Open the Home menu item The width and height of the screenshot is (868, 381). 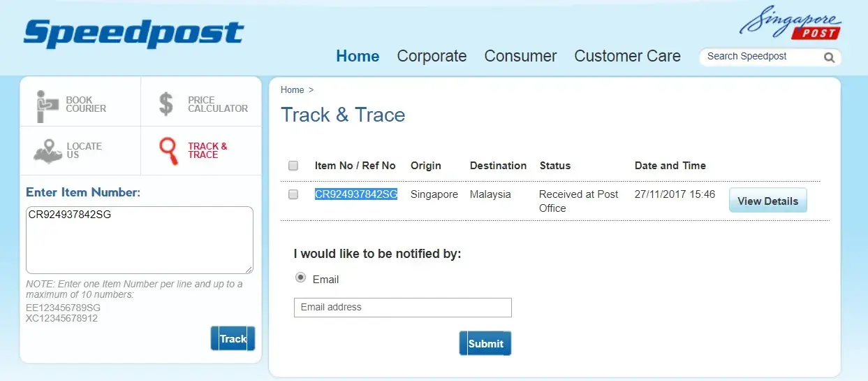click(x=358, y=56)
